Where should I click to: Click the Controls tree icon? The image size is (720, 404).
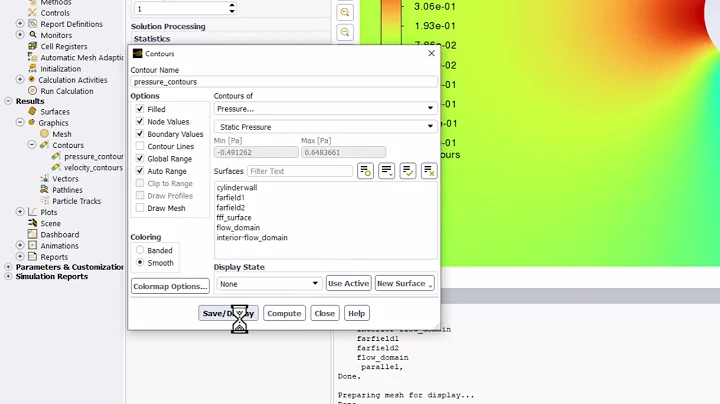pos(32,12)
